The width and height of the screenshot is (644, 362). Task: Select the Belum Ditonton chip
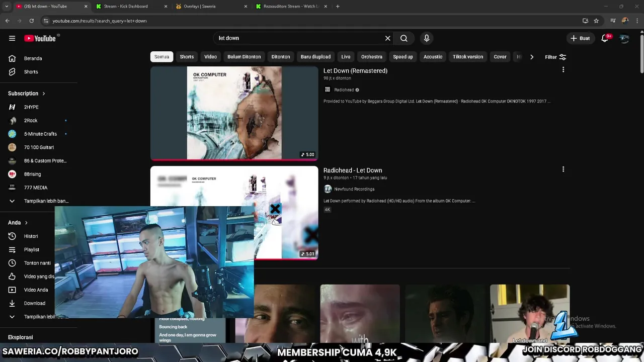(x=244, y=57)
